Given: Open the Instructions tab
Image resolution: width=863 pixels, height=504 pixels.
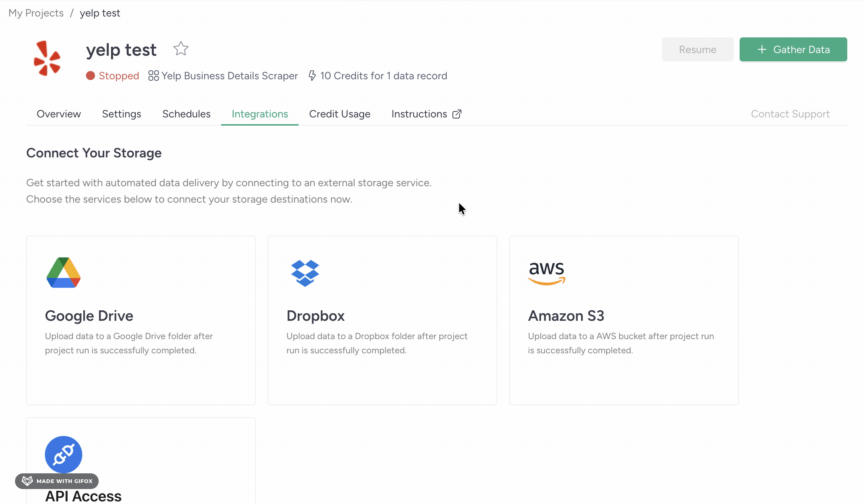Looking at the screenshot, I should pos(426,114).
